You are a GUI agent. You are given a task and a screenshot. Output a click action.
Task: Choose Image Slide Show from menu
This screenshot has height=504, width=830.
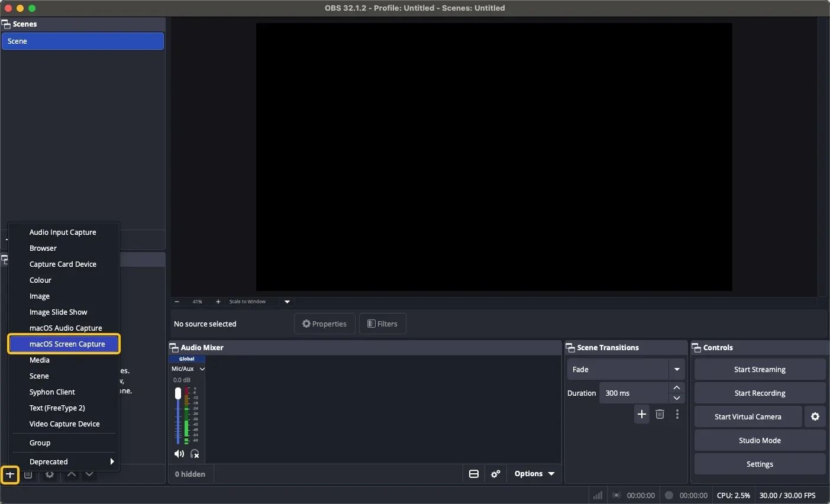64,312
